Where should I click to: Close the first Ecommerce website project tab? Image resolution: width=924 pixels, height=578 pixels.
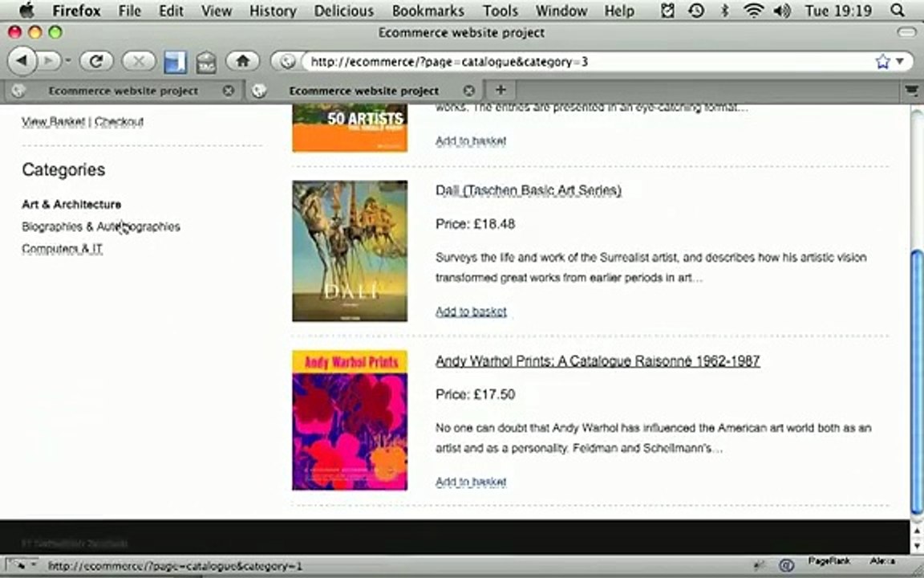[x=228, y=91]
